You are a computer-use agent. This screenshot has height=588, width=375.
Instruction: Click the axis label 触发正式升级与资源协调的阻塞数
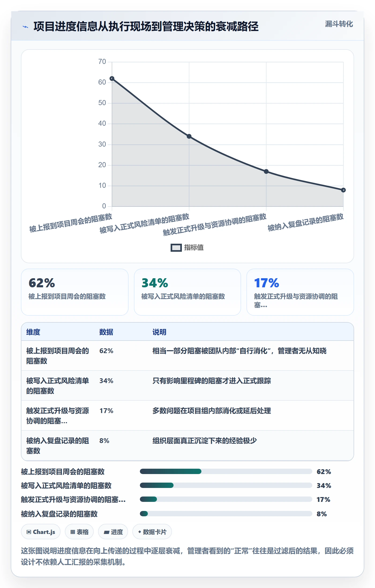click(215, 225)
